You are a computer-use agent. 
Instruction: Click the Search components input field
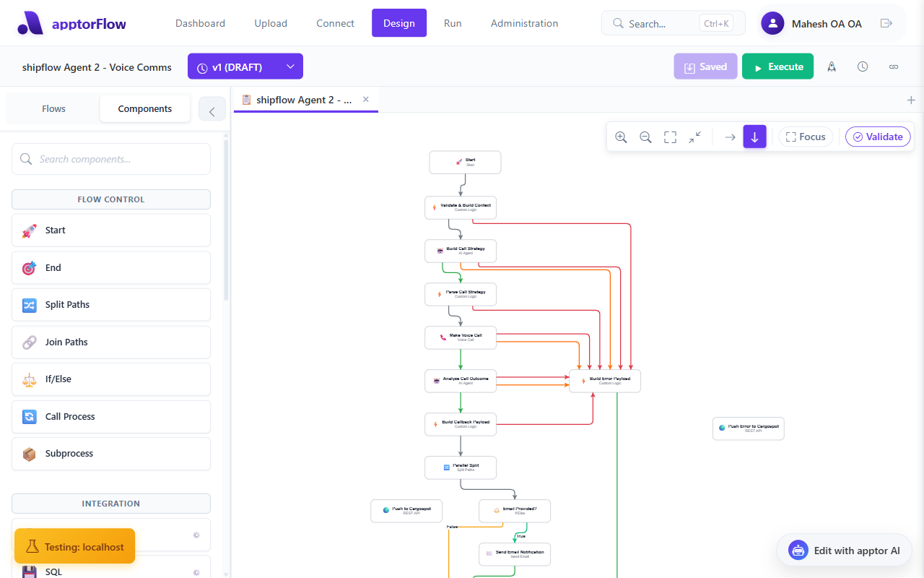[110, 159]
